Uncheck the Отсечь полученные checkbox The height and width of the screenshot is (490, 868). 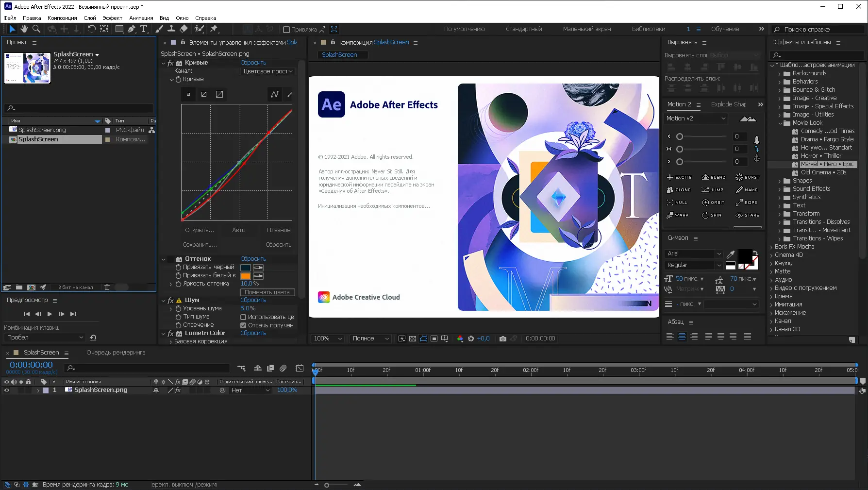(243, 325)
